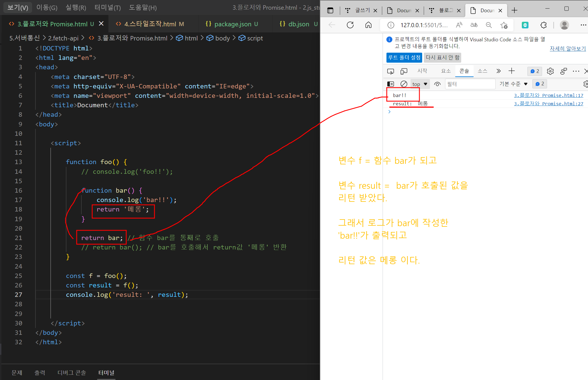Click the console 필터 input field
This screenshot has height=380, width=588.
coord(470,84)
